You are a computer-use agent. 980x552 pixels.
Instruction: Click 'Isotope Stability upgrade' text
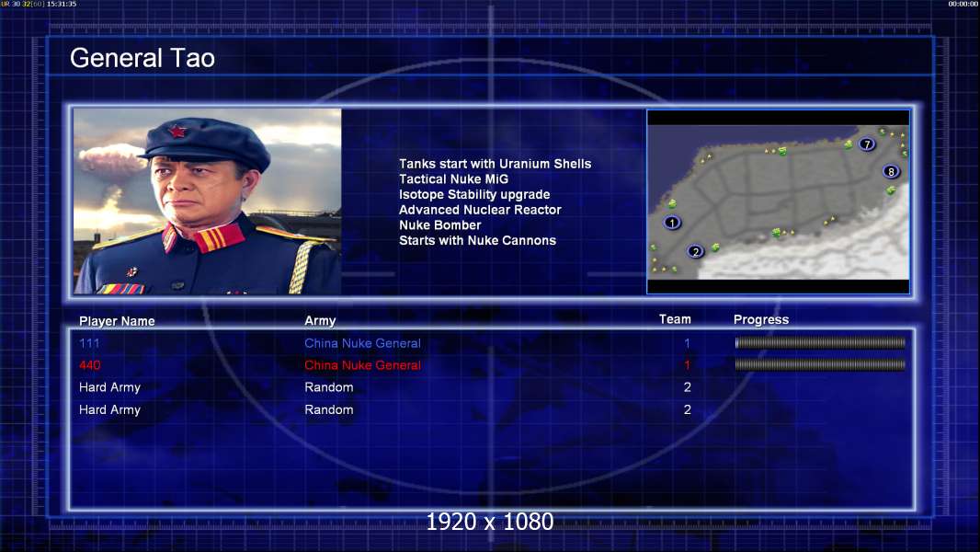tap(474, 194)
